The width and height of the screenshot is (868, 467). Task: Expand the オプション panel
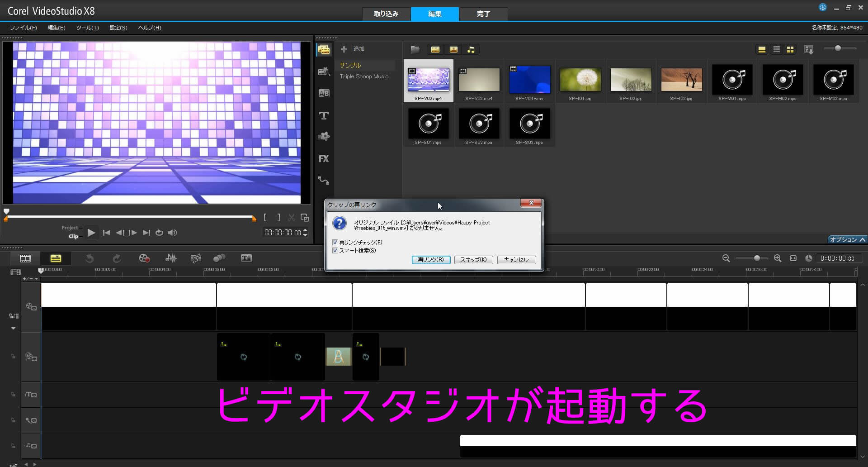click(847, 239)
